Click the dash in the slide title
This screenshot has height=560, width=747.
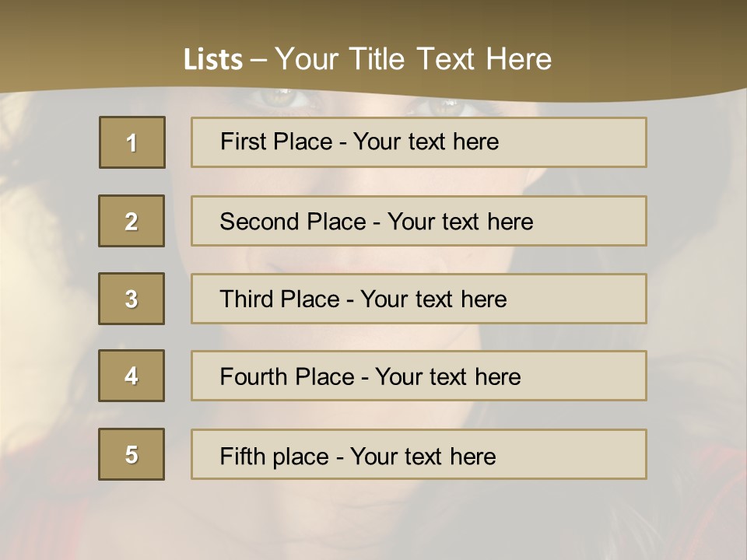[258, 60]
